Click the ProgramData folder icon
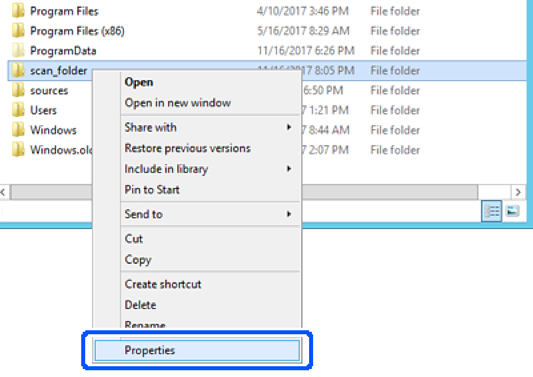Image resolution: width=533 pixels, height=377 pixels. pos(18,50)
